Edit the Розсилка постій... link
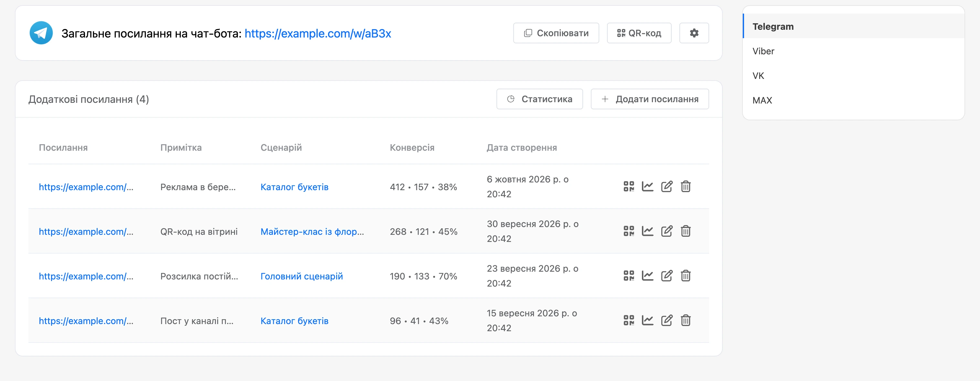 pyautogui.click(x=666, y=276)
